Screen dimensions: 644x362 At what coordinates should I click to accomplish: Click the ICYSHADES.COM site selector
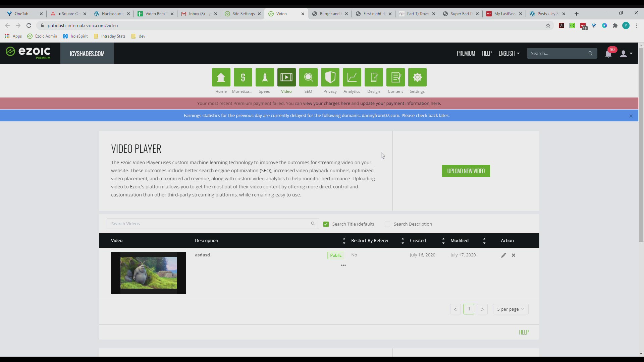87,53
